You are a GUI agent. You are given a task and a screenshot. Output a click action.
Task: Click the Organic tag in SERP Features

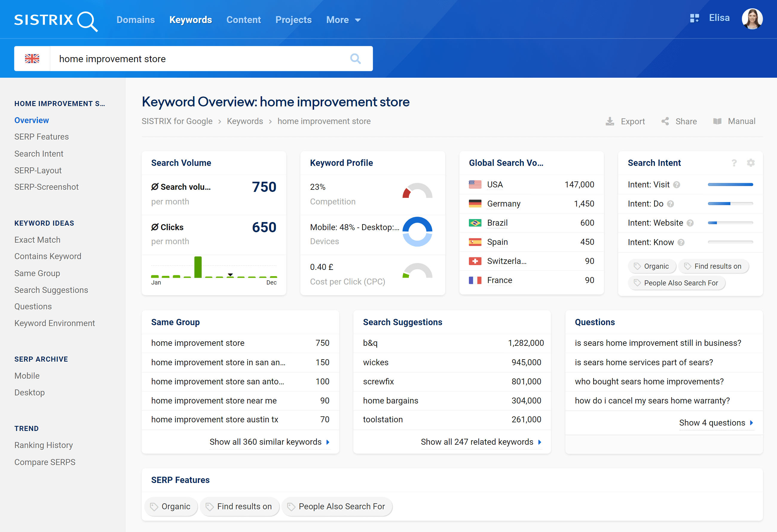[x=171, y=507]
